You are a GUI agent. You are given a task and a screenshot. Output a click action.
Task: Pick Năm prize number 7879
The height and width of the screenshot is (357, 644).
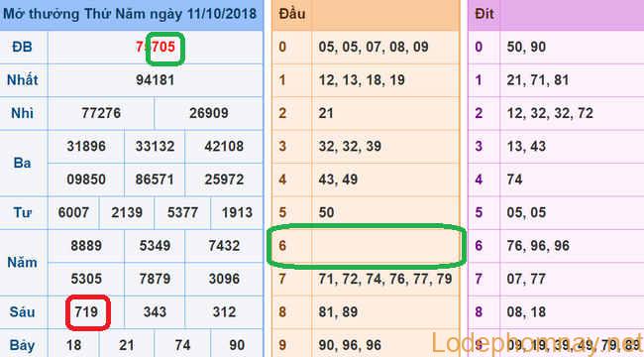coord(155,279)
